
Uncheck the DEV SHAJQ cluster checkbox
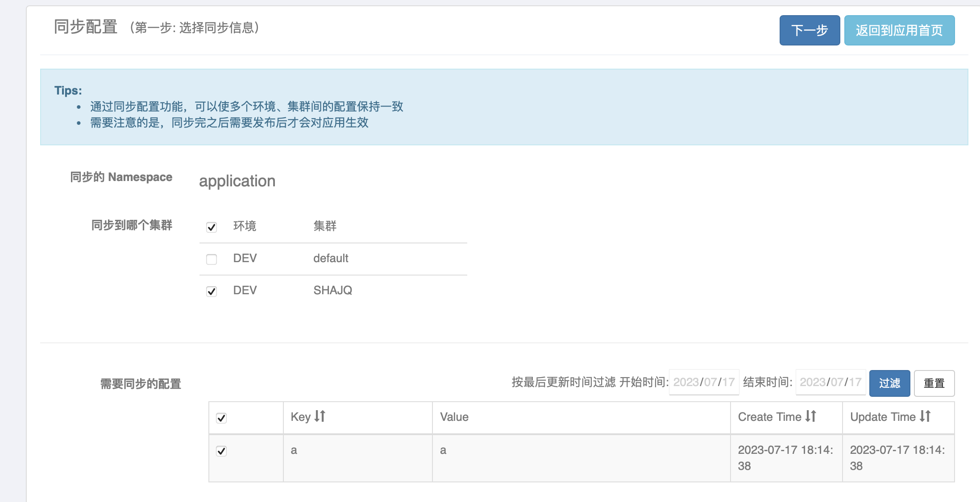[212, 292]
